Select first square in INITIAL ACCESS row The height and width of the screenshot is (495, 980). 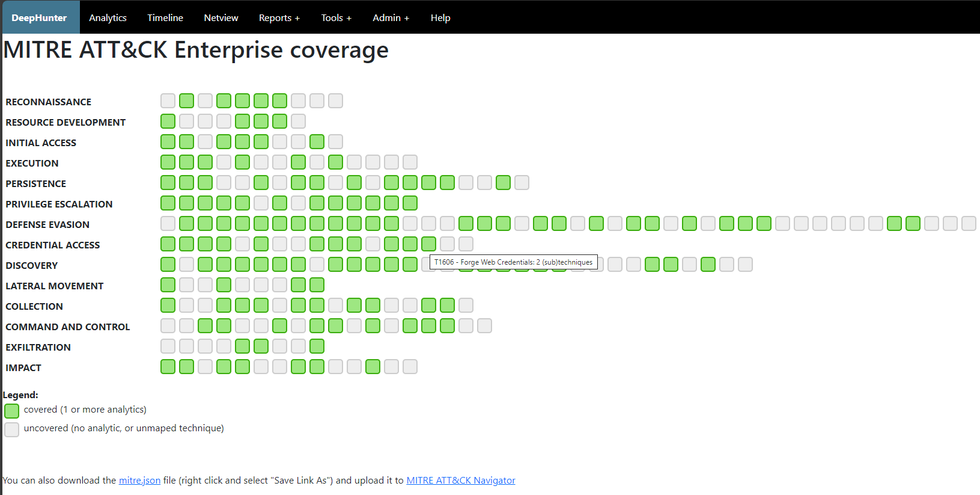pos(168,141)
